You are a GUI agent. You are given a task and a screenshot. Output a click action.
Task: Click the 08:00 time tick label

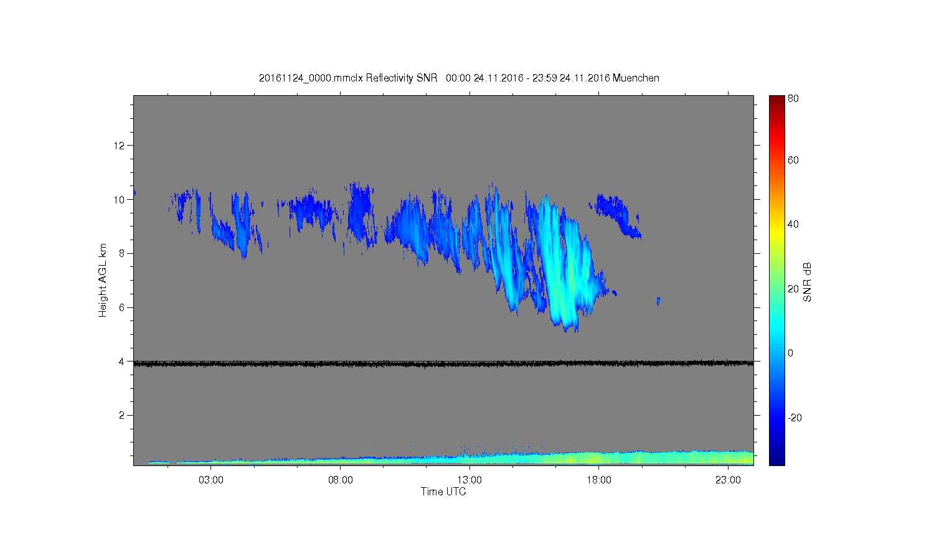pos(341,480)
